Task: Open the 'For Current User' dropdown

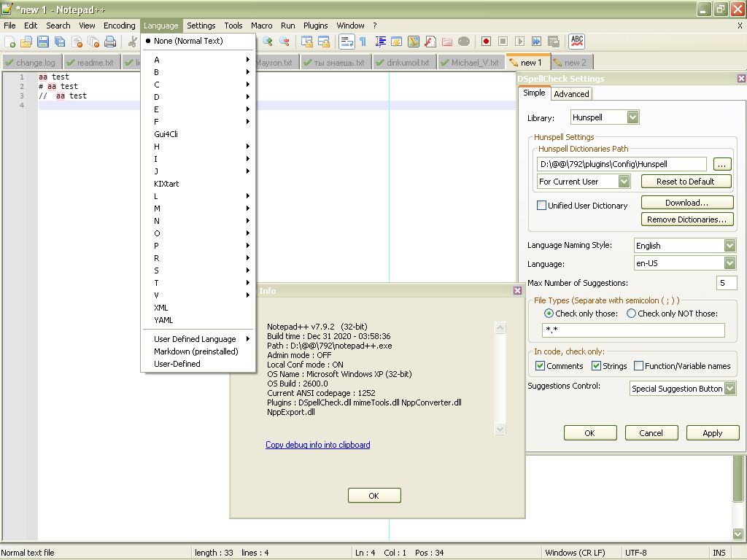Action: click(x=624, y=182)
